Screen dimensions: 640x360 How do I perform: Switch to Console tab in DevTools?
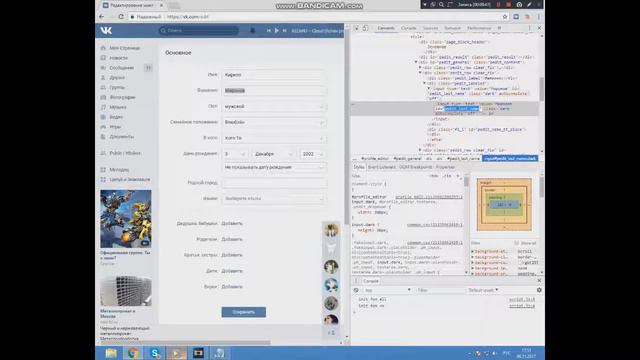coord(409,28)
